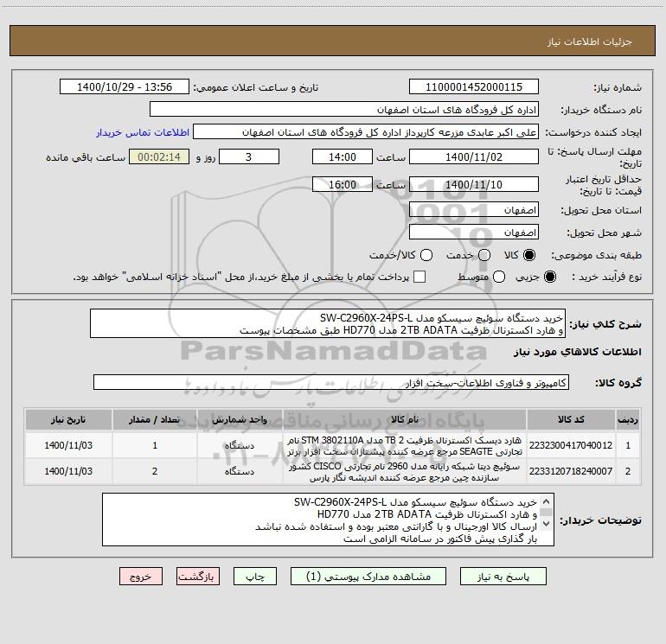
Task: Click the request creator name field
Action: 366,132
